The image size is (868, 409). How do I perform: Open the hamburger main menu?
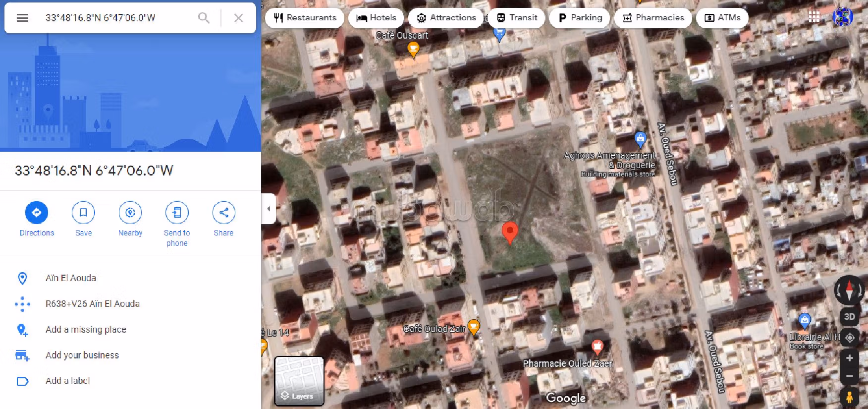coord(22,18)
